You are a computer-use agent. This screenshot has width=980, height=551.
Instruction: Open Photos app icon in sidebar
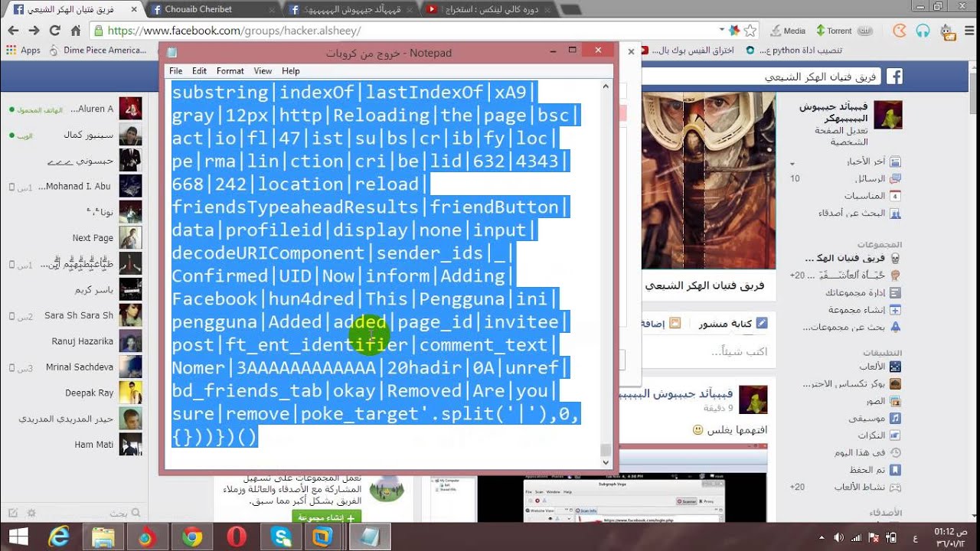click(895, 401)
